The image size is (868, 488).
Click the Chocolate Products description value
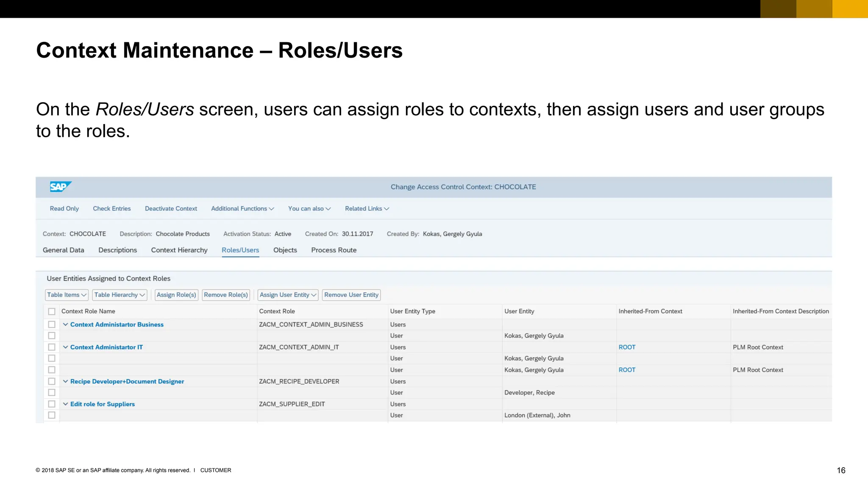[183, 234]
